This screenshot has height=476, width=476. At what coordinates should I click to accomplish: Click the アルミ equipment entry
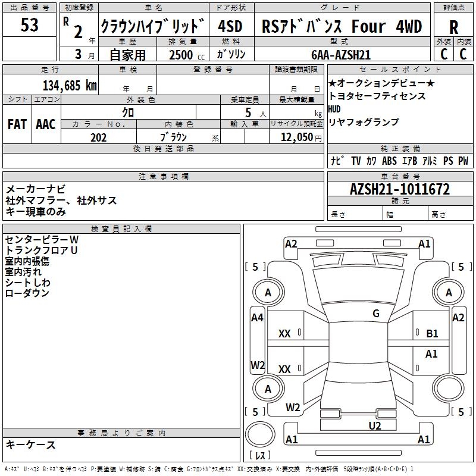click(430, 161)
